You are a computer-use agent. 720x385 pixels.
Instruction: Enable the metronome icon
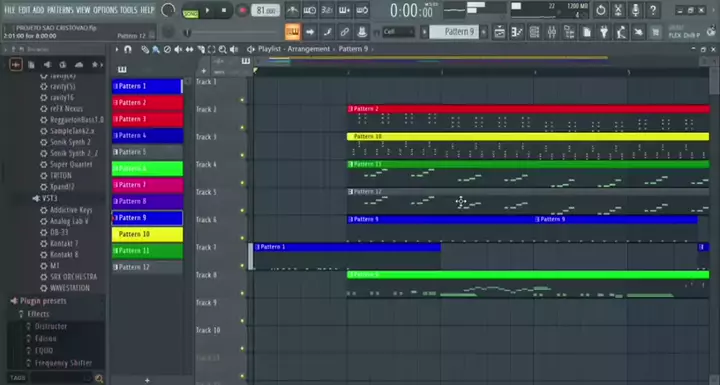point(292,10)
